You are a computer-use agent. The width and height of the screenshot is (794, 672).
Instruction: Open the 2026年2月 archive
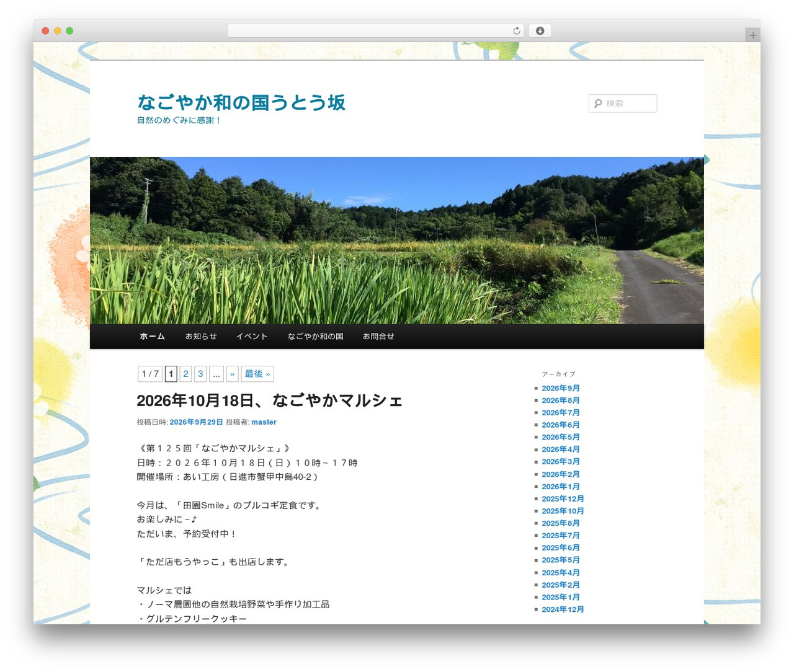click(561, 474)
